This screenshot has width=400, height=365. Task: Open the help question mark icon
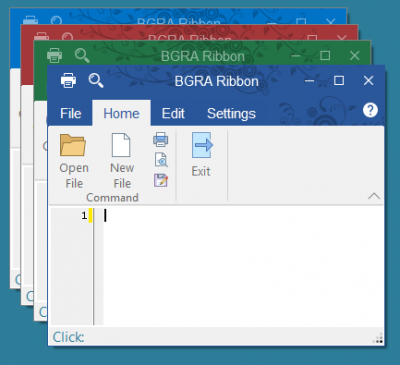[370, 110]
